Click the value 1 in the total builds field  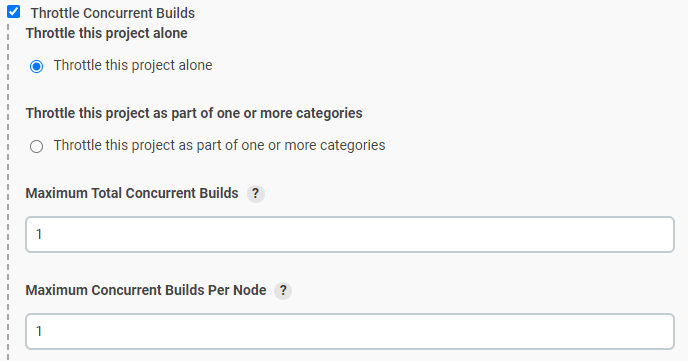point(39,234)
